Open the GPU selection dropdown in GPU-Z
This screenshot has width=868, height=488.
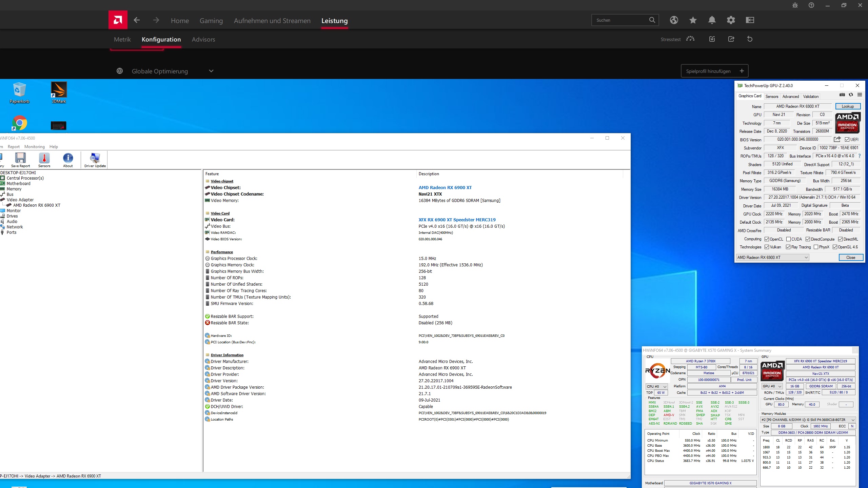772,258
